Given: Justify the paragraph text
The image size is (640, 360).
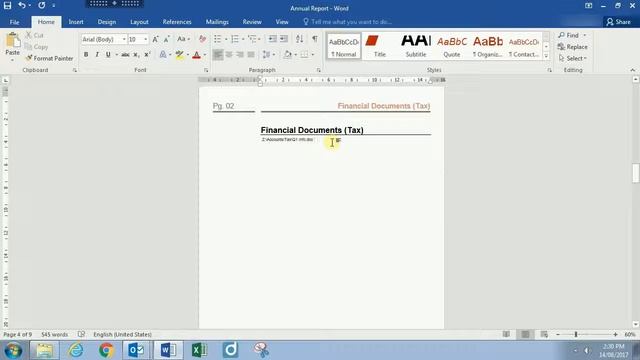Looking at the screenshot, I should pos(251,55).
